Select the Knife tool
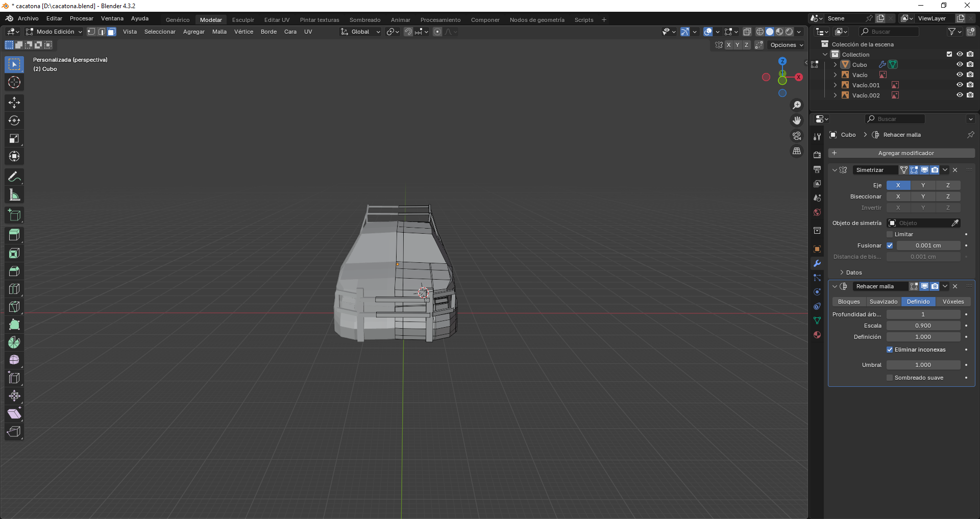The width and height of the screenshot is (980, 519). [x=14, y=307]
